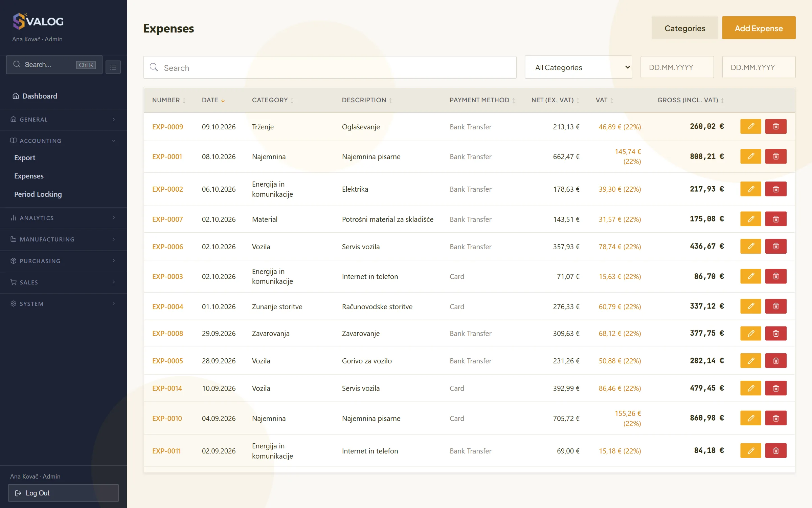Expand the System sidebar section
Screen dimensions: 812x508
pyautogui.click(x=63, y=304)
